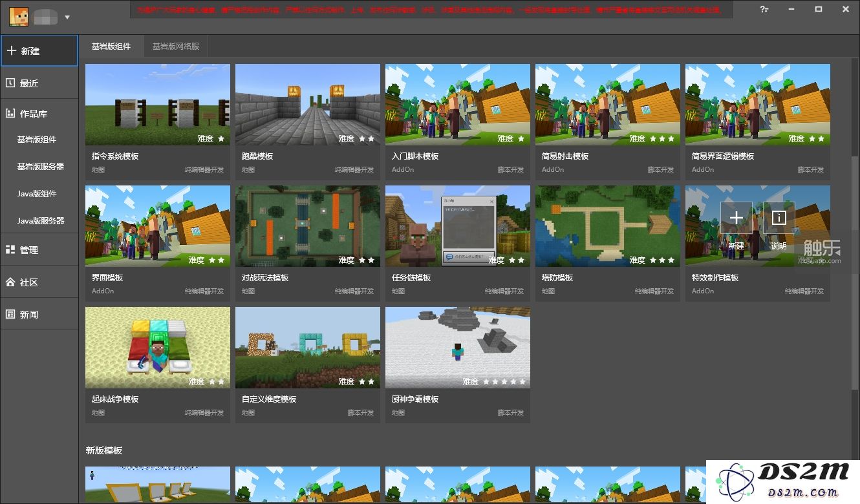
Task: Click the 新版模板 section heading
Action: (104, 450)
